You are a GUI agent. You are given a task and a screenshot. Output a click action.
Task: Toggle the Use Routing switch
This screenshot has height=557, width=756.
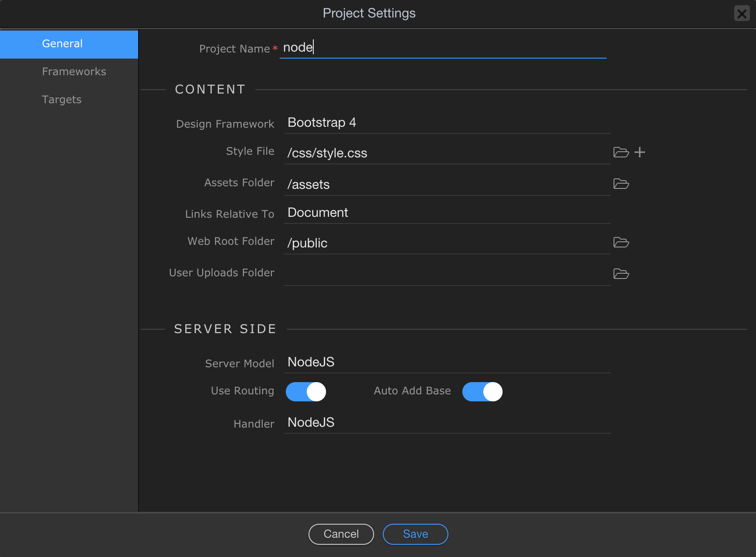[x=306, y=392]
